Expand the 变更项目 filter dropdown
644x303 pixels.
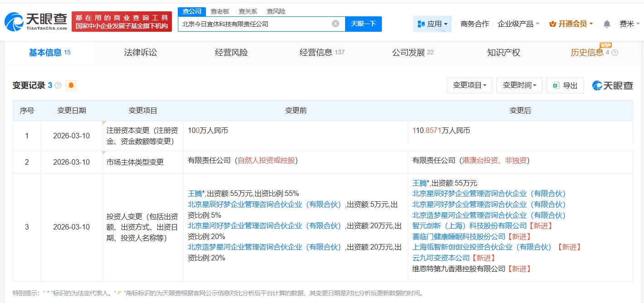point(469,85)
